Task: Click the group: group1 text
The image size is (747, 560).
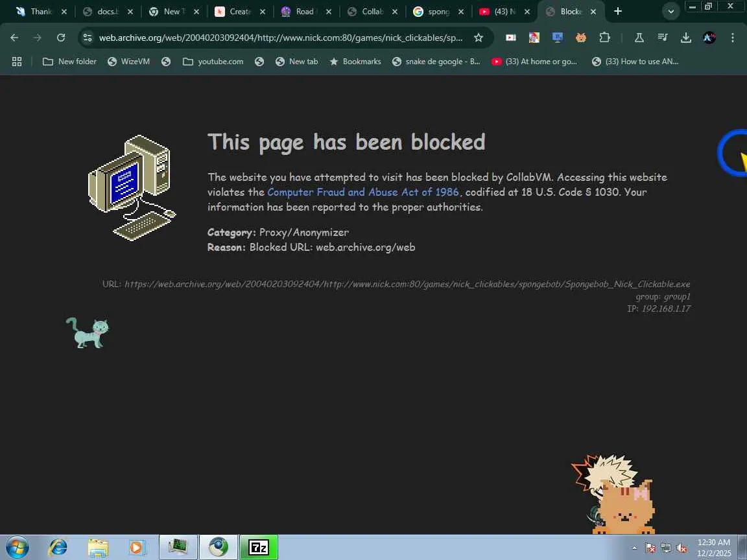Action: [x=663, y=296]
